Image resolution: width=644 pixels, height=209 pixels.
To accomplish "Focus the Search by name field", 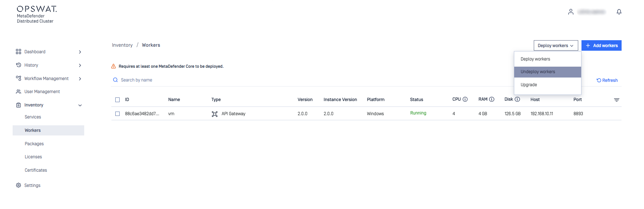I will [x=311, y=80].
